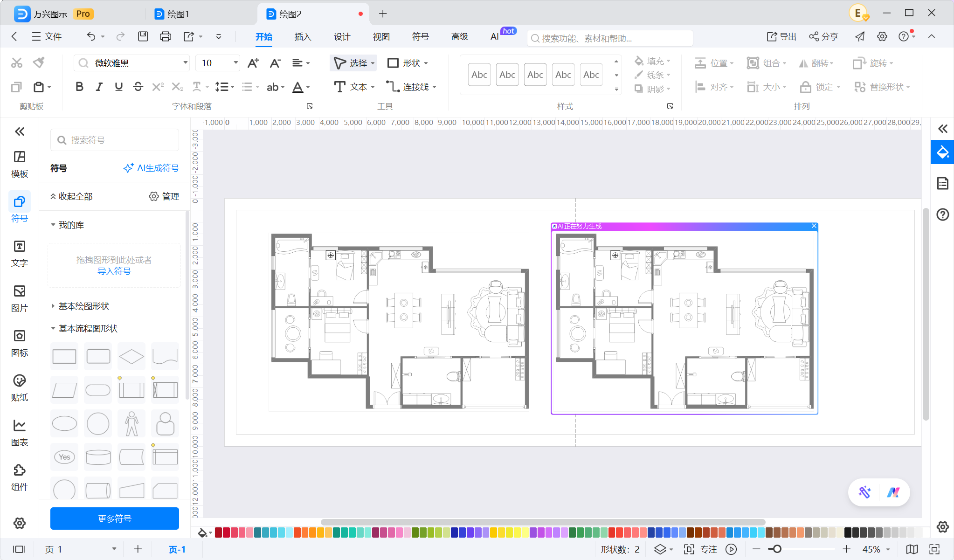Click in the 搜索符号 search field

[x=115, y=140]
